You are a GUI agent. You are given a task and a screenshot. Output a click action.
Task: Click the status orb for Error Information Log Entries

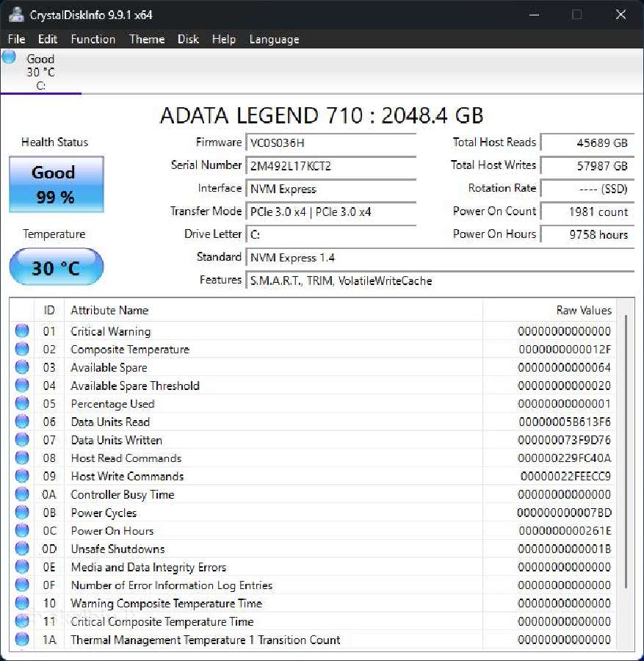(22, 585)
